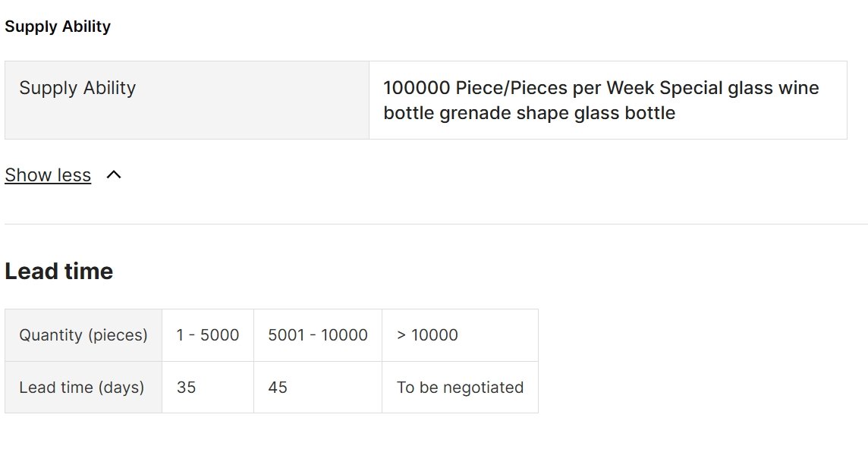Click the text grenade shape glass bottle
The height and width of the screenshot is (449, 868).
558,113
